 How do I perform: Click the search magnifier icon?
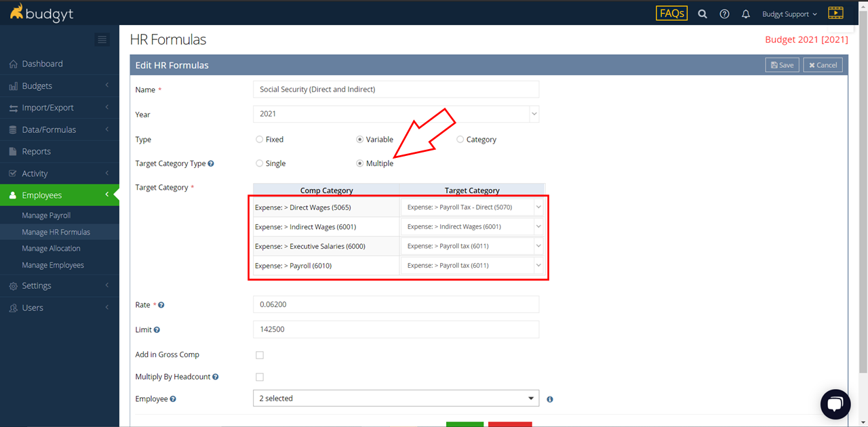coord(703,14)
